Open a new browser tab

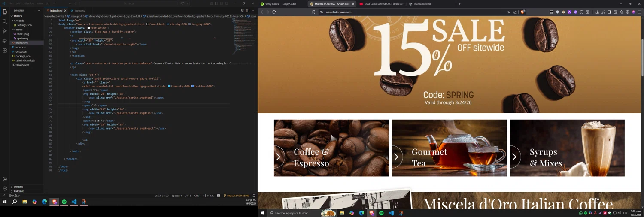[459, 4]
